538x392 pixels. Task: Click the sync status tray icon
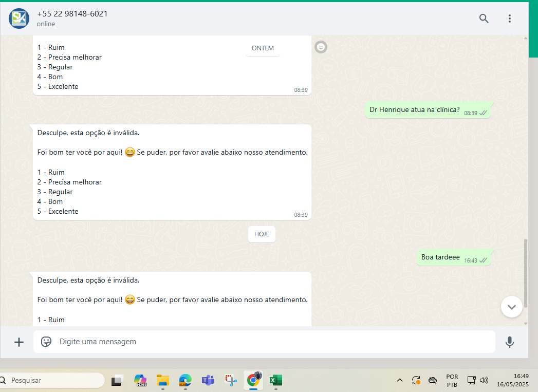pyautogui.click(x=416, y=380)
